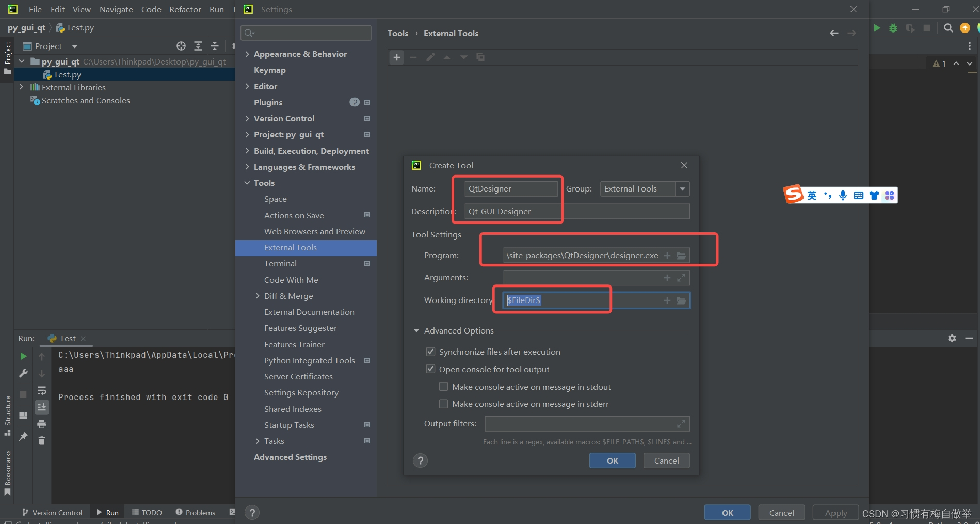Disable Open console for tool output
This screenshot has width=980, height=524.
(x=430, y=369)
